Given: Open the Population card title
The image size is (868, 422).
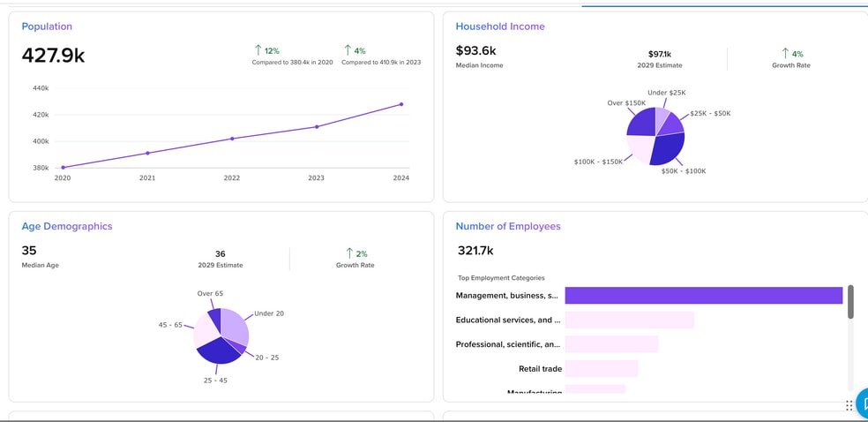Looking at the screenshot, I should [47, 26].
